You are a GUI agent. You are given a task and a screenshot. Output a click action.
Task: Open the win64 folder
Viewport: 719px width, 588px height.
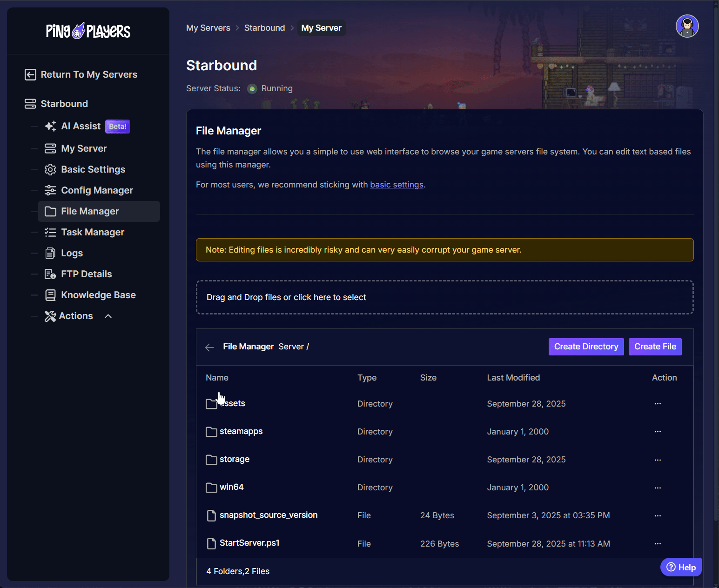tap(231, 487)
